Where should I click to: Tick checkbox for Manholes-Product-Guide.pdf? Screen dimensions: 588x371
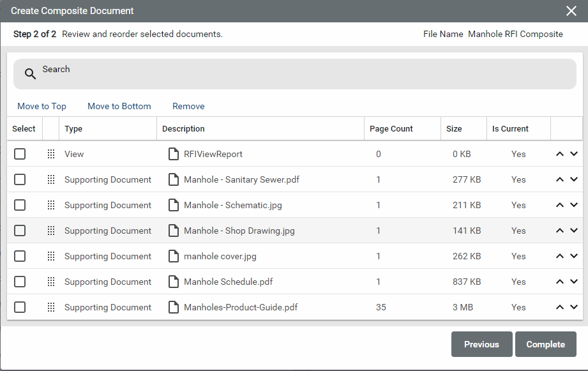(x=20, y=307)
